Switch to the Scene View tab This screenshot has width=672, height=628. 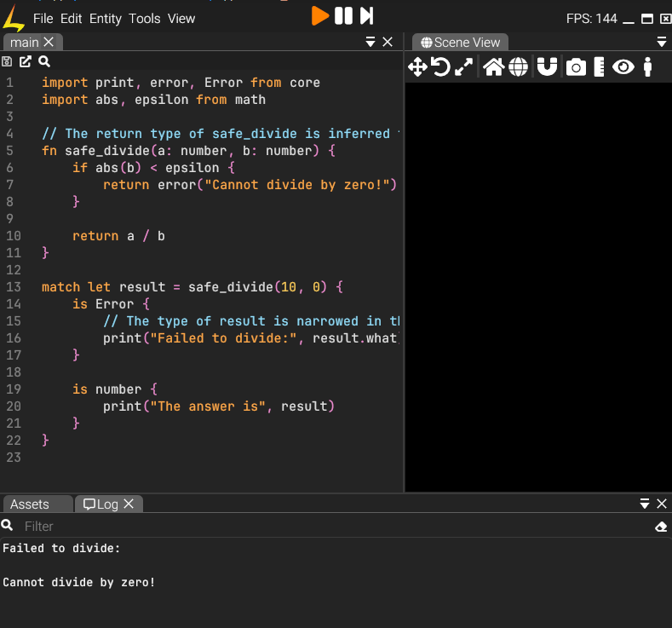coord(460,43)
